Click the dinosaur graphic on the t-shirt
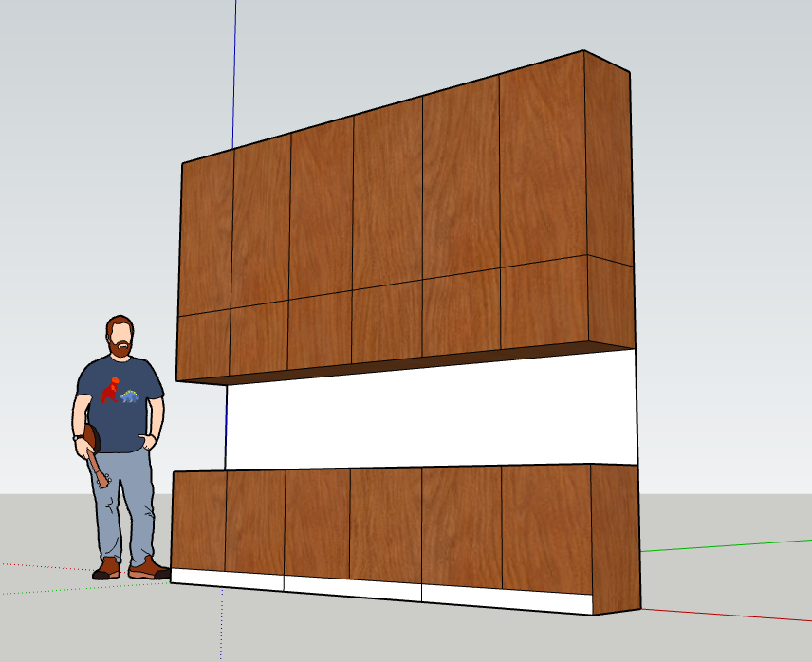The width and height of the screenshot is (812, 662). pyautogui.click(x=120, y=391)
